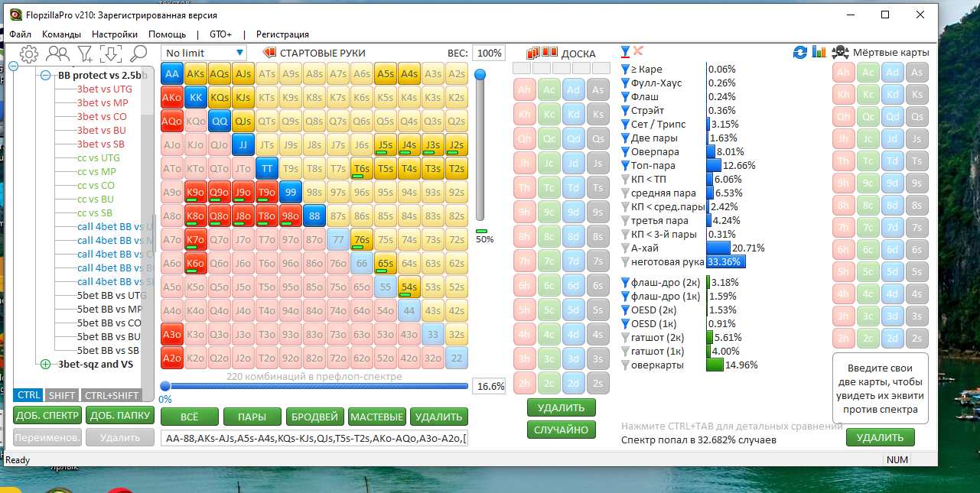Click the underlined blue filter icon above statistics
The image size is (980, 493).
625,52
